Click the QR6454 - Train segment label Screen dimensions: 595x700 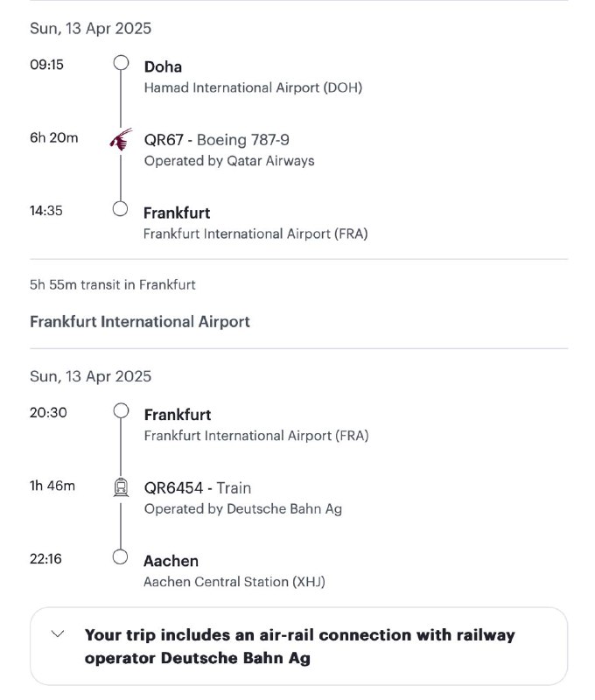click(197, 488)
